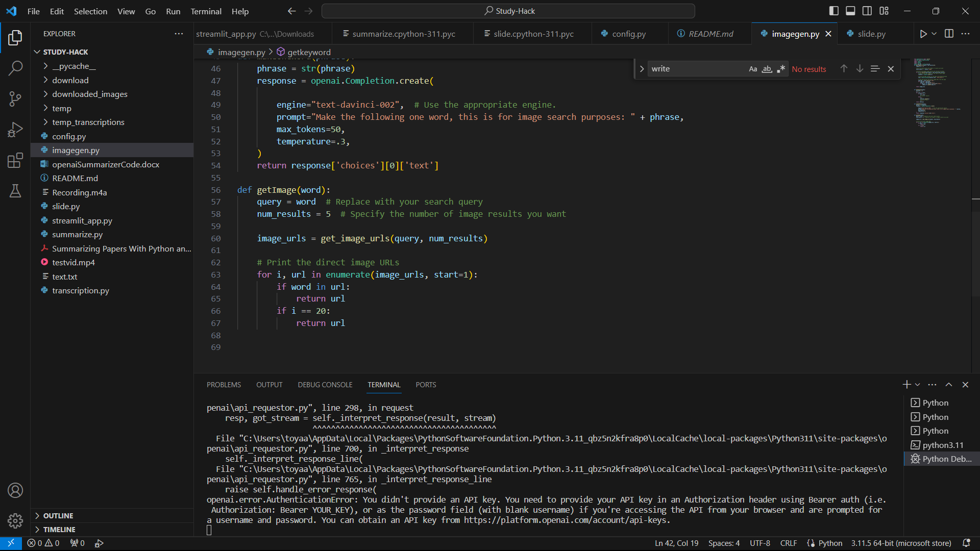980x551 pixels.
Task: Toggle Match Whole Word in find widget
Action: click(767, 69)
